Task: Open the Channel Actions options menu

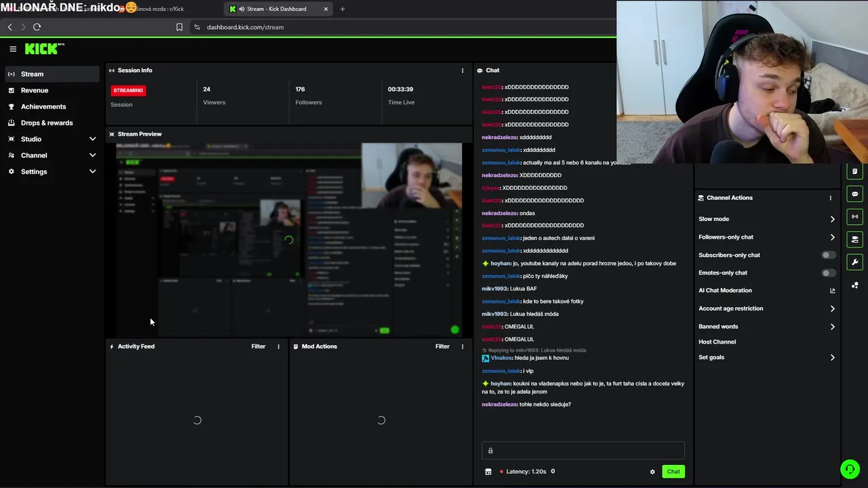Action: (830, 198)
